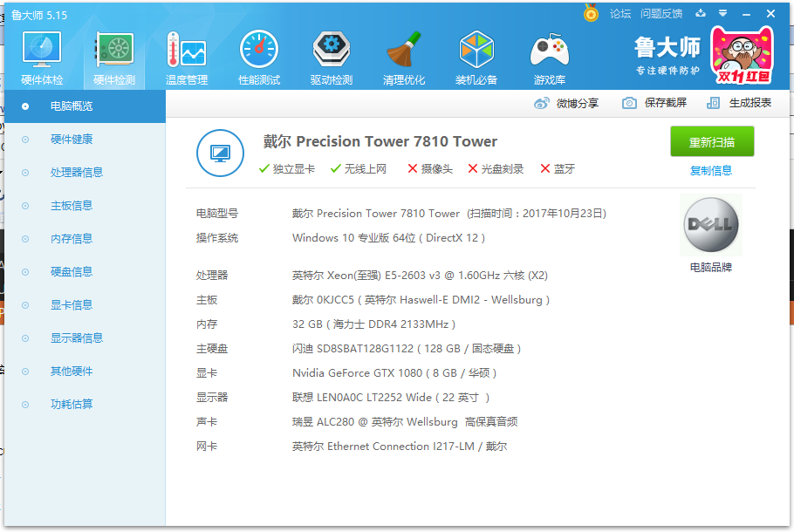Click the 保存截屏 camera icon
Image resolution: width=794 pixels, height=532 pixels.
[x=629, y=103]
